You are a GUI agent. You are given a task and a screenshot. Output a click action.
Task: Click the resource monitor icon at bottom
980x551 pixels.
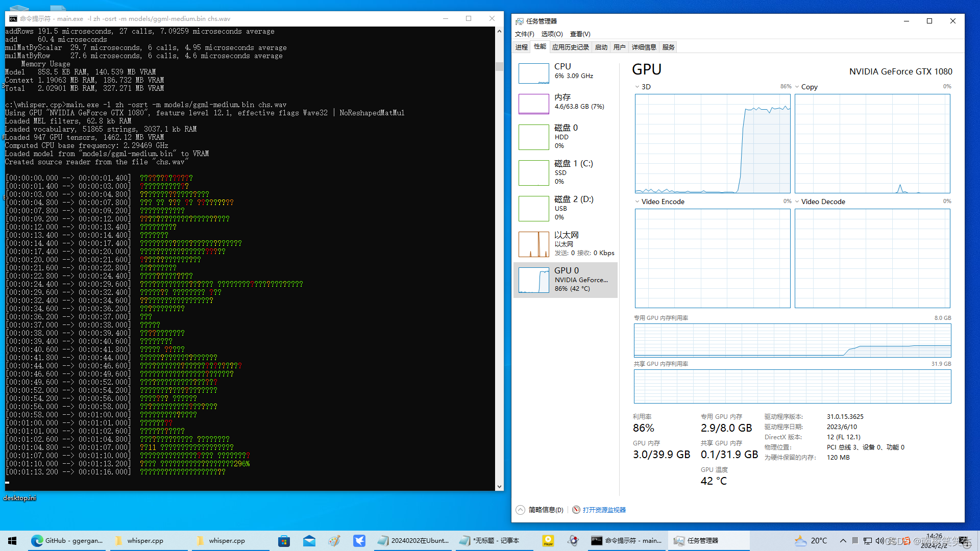[x=576, y=510]
